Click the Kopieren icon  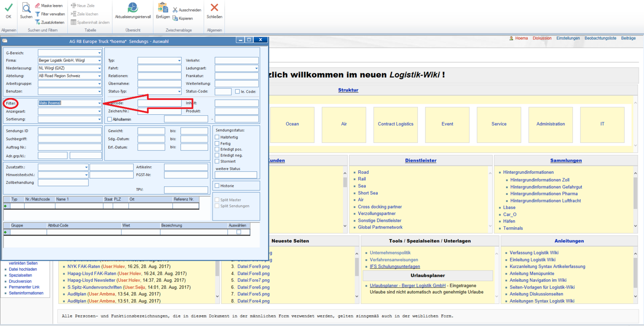(x=175, y=19)
